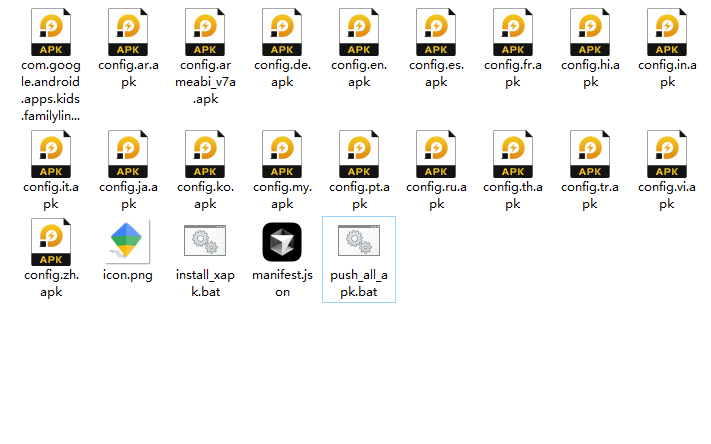The image size is (711, 444).
Task: Select the install_xapk.bat batch file icon
Action: click(205, 240)
